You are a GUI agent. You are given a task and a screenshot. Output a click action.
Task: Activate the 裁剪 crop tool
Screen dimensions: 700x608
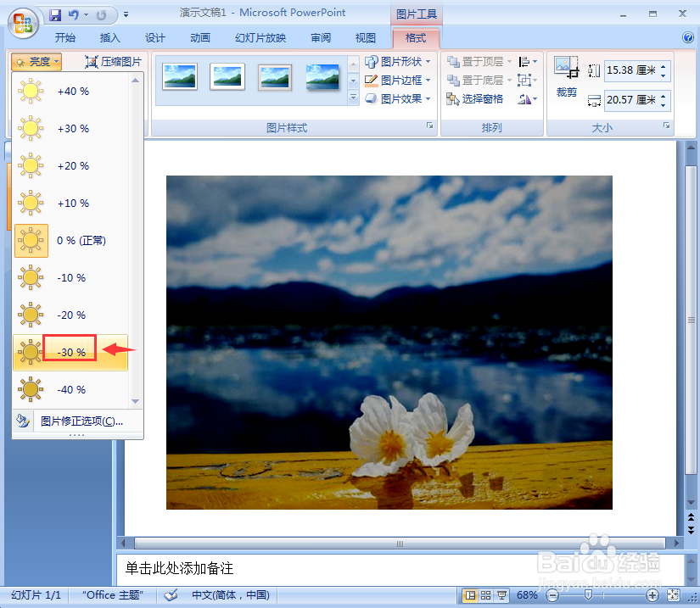tap(566, 76)
